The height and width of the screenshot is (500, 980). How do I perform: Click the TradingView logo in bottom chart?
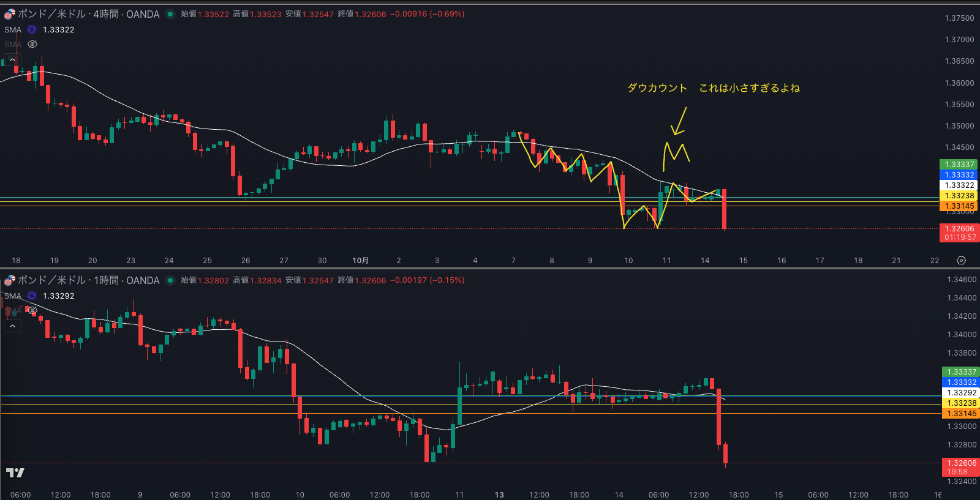pyautogui.click(x=15, y=472)
